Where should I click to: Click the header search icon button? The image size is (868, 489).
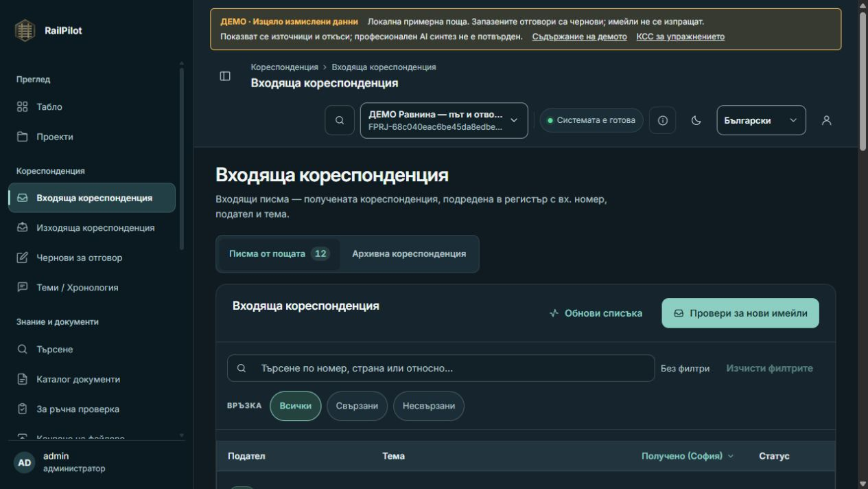click(340, 120)
